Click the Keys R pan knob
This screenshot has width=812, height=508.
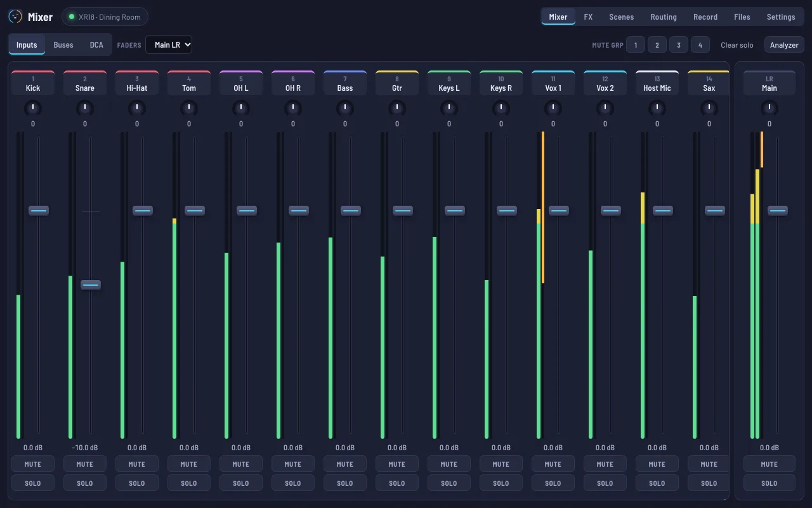pyautogui.click(x=501, y=109)
